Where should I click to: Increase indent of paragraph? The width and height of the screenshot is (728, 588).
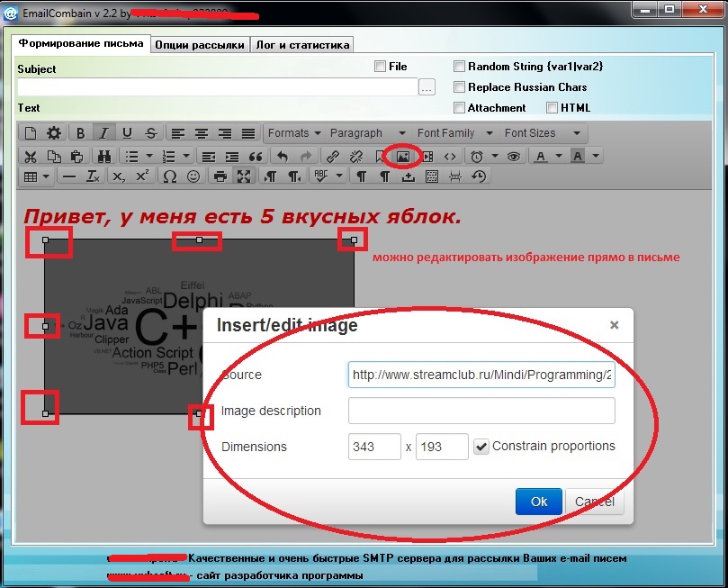[x=231, y=157]
